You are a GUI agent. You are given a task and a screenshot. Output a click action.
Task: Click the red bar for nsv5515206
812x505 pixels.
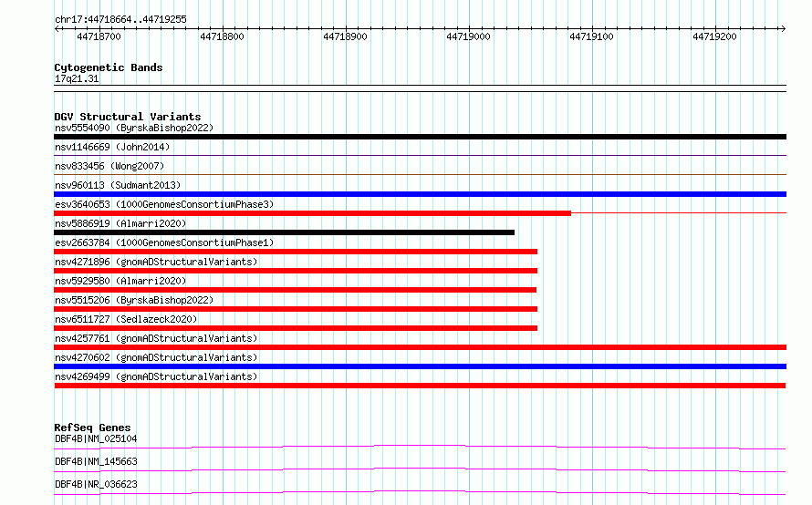click(296, 309)
